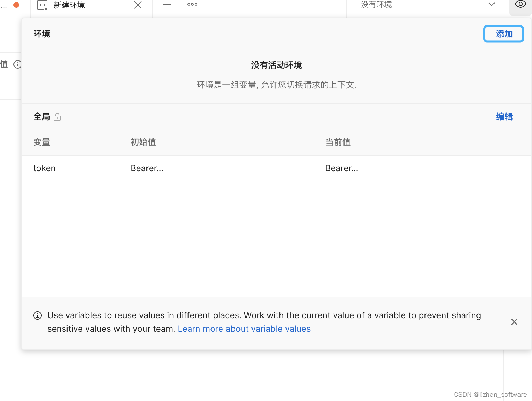Dismiss the variables info banner
Screen dimensions: 532x401
(514, 322)
